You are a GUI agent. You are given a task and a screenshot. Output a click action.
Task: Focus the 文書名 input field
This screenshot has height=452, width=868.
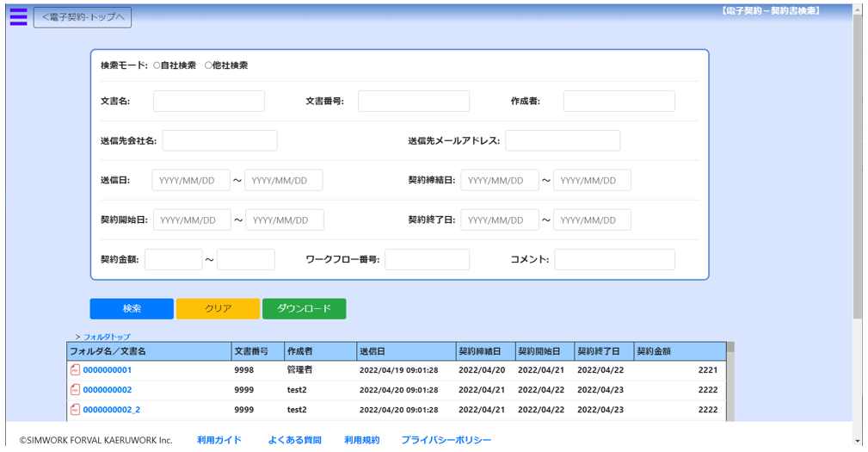click(209, 102)
